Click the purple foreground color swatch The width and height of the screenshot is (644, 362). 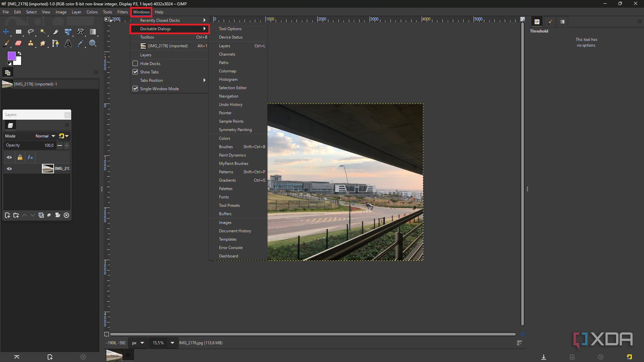11,56
